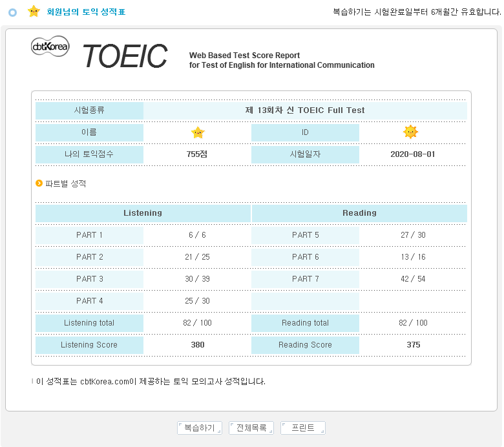Select the footer note mentioning cbtKorea.com
Image resolution: width=504 pixels, height=447 pixels.
(x=151, y=382)
